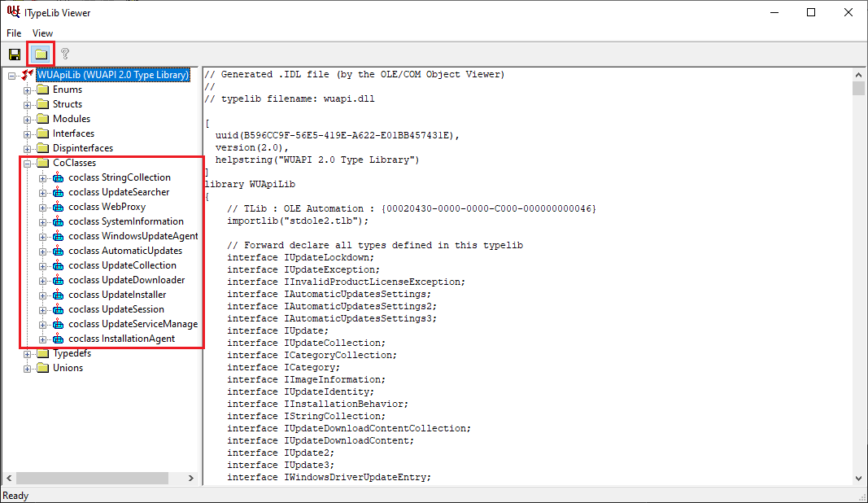Expand the Unions folder node
Viewport: 868px width, 503px height.
point(27,369)
